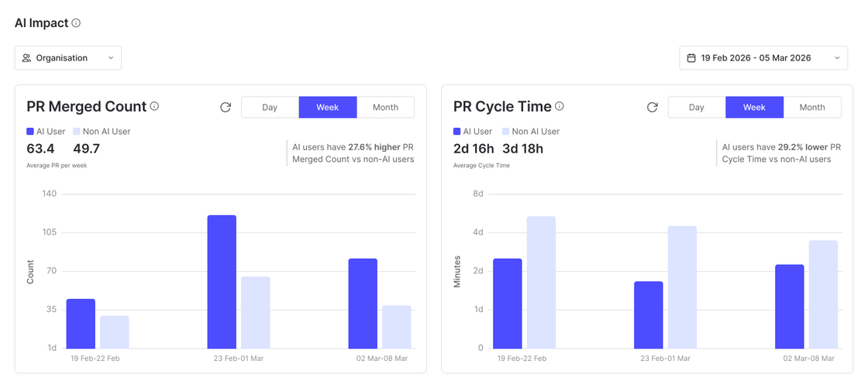
Task: Click the AI User bar for 23 Feb-01 Mar merged count
Action: click(222, 282)
